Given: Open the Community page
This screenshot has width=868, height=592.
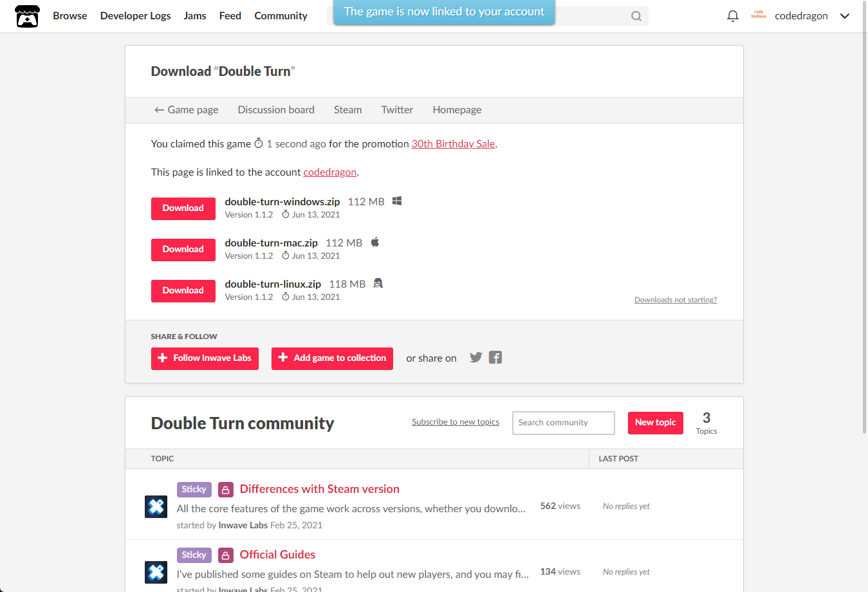Looking at the screenshot, I should coord(281,15).
